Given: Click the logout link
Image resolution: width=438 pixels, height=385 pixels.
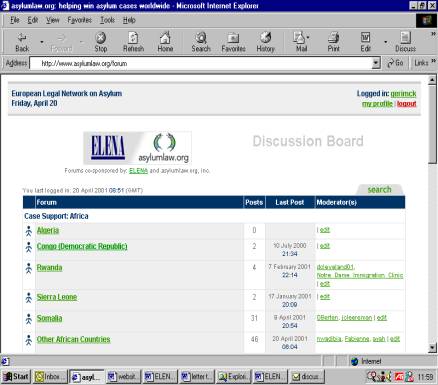Looking at the screenshot, I should pyautogui.click(x=407, y=104).
